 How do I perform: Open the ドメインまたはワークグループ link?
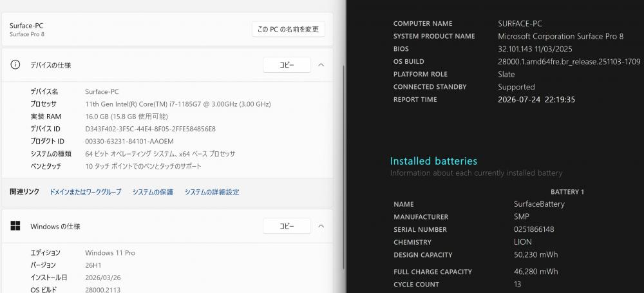click(86, 192)
